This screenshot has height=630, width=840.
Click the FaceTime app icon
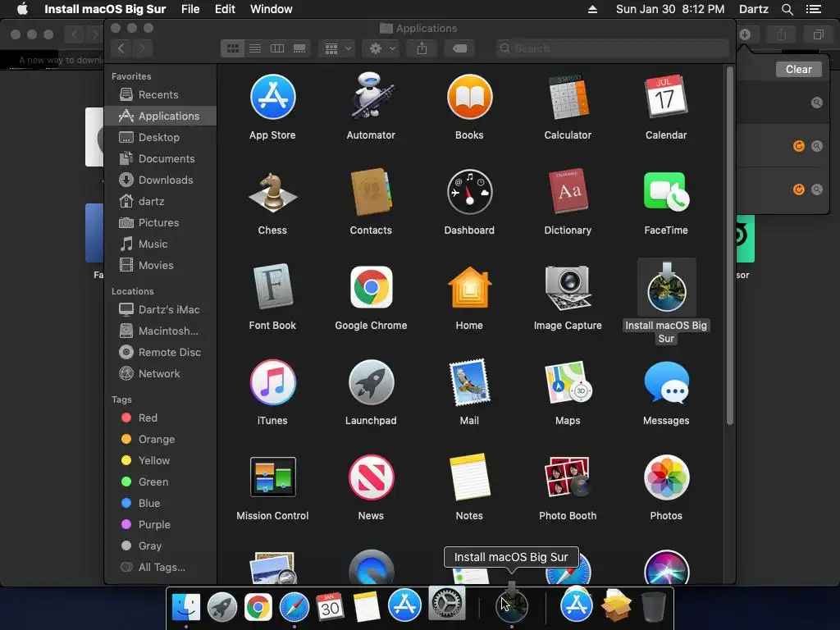tap(666, 191)
